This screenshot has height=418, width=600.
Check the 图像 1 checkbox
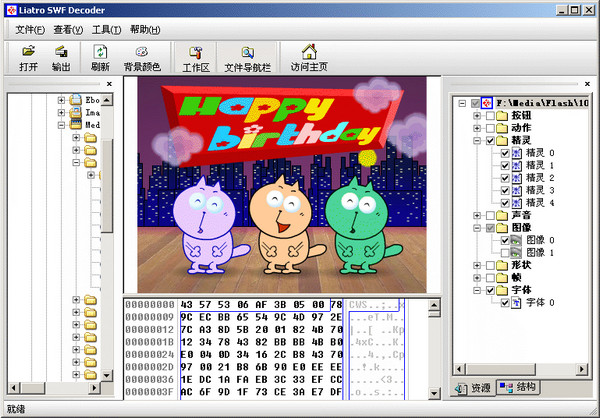tap(505, 252)
